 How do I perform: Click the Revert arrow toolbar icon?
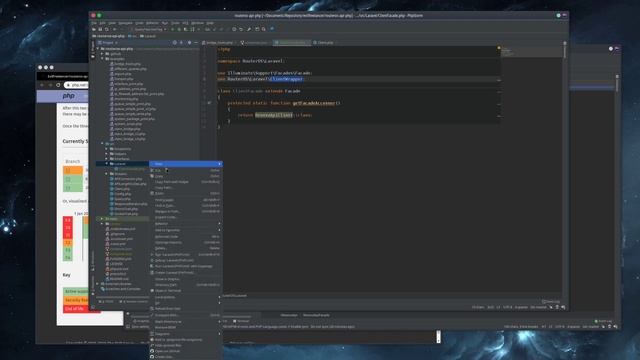(x=241, y=29)
